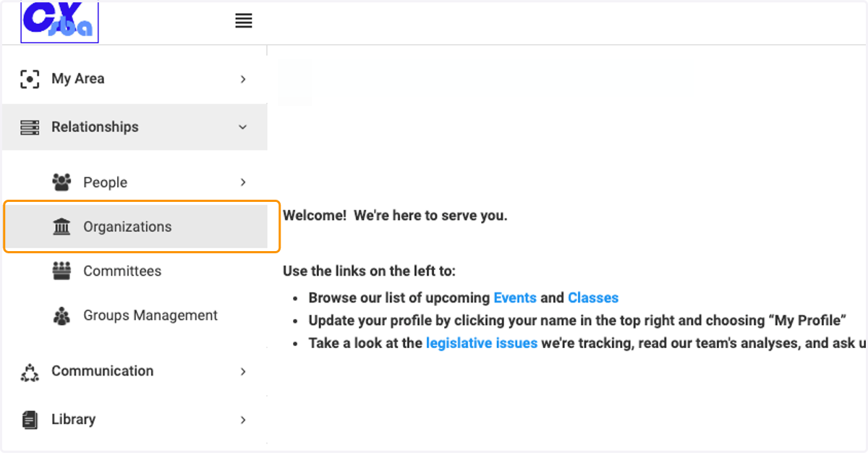Open Groups Management

(x=135, y=316)
